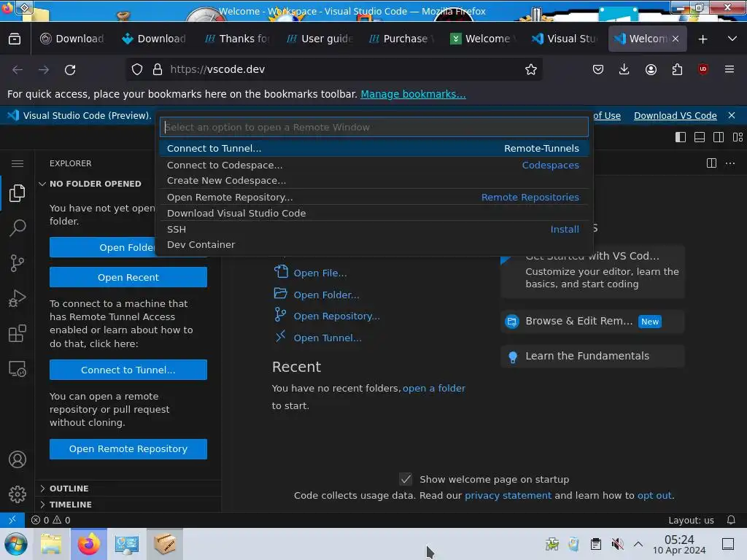Click Manage bookmarks... link
The width and height of the screenshot is (747, 560).
point(413,94)
